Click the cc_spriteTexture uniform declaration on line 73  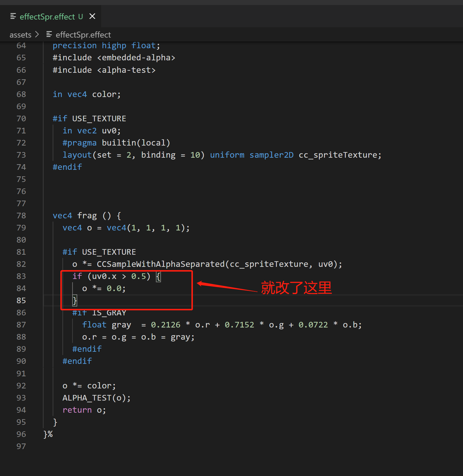[x=338, y=155]
